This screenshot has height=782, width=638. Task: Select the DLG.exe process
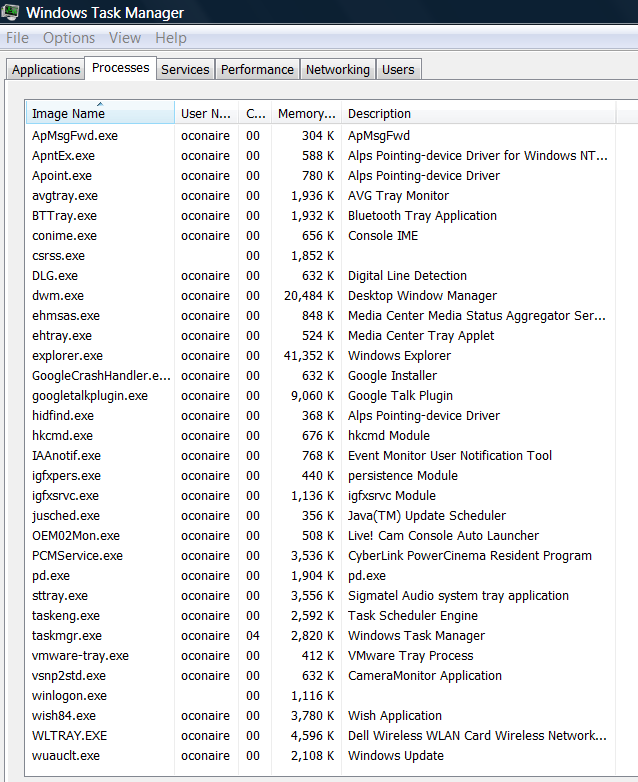[320, 275]
